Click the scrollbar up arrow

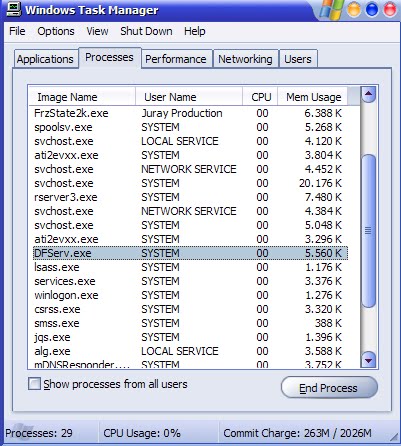[369, 95]
